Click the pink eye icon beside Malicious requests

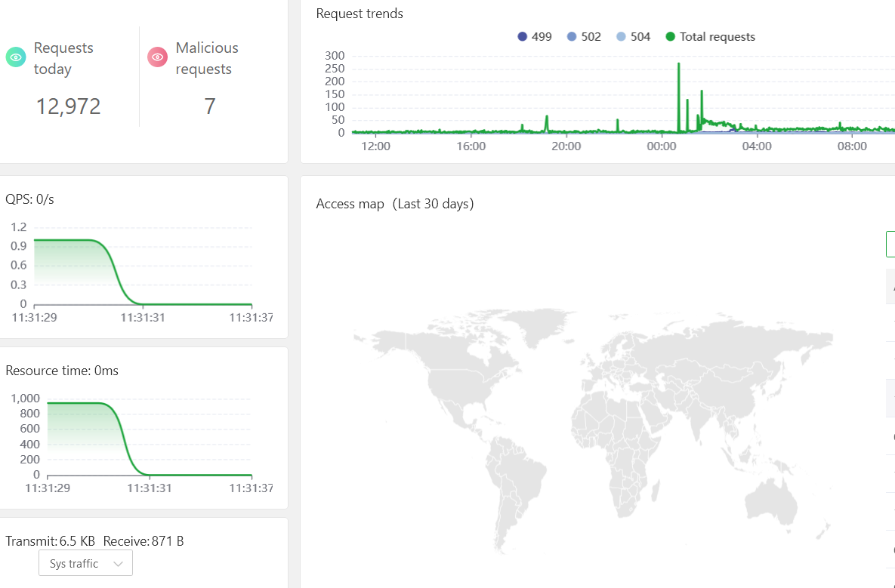tap(157, 57)
